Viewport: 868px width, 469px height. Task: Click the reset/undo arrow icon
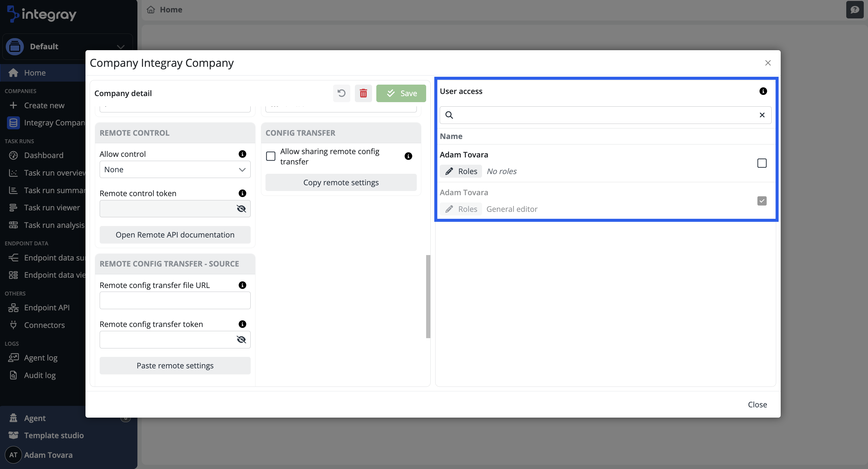[x=341, y=93]
